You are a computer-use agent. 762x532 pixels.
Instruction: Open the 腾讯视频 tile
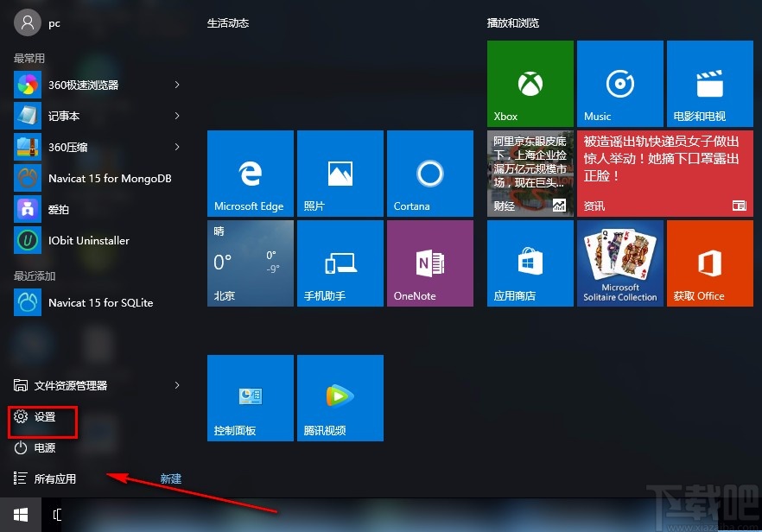coord(340,397)
